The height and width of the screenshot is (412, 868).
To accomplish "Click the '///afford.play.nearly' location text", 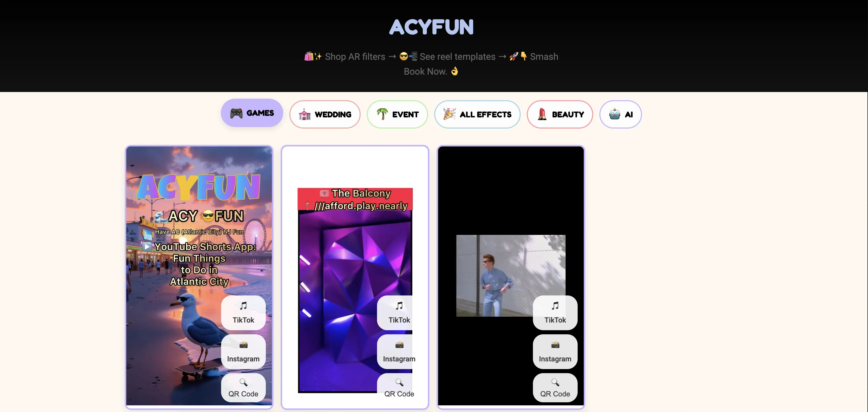I will (x=361, y=206).
